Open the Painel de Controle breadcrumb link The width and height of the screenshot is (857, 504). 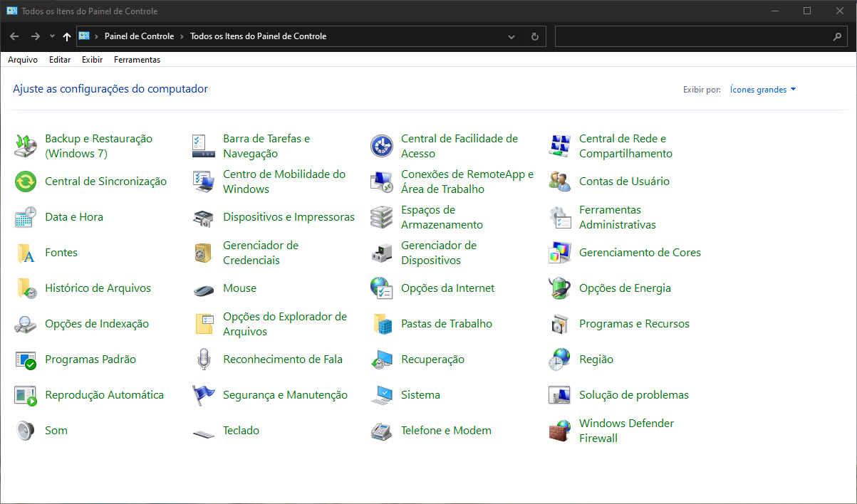tap(139, 36)
